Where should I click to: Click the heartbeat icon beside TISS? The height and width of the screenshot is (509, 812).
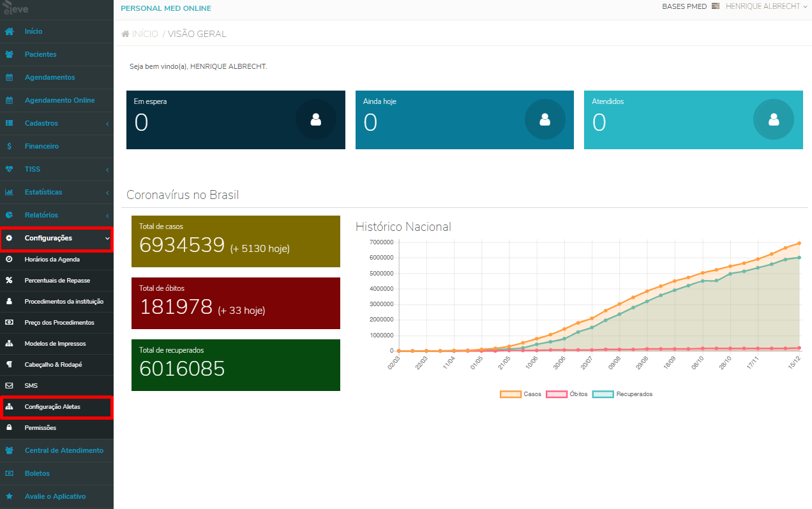tap(10, 169)
